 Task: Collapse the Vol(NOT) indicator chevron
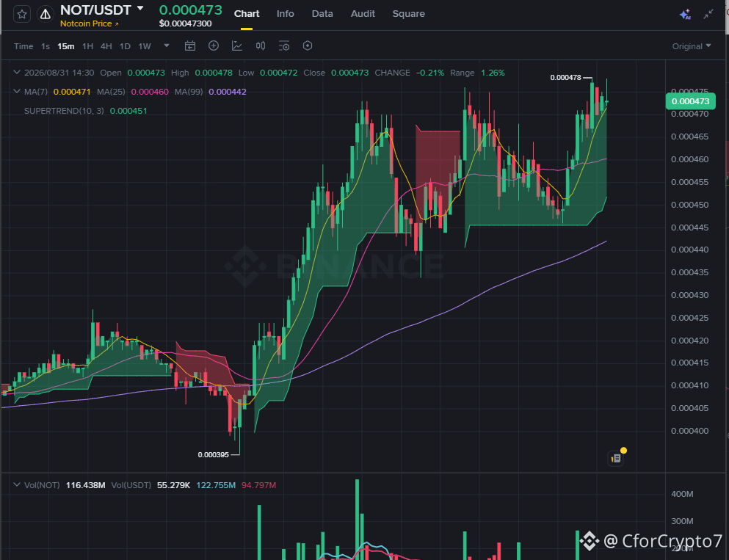pyautogui.click(x=17, y=484)
